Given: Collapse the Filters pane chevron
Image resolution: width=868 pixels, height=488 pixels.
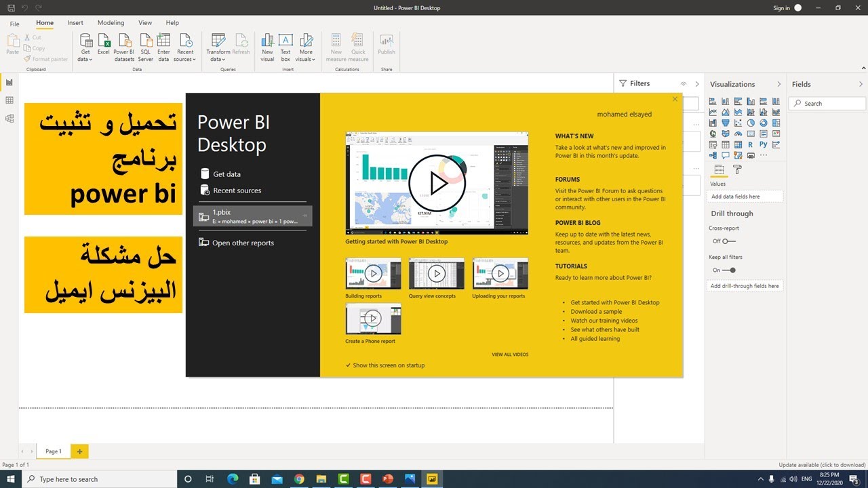Looking at the screenshot, I should (697, 84).
